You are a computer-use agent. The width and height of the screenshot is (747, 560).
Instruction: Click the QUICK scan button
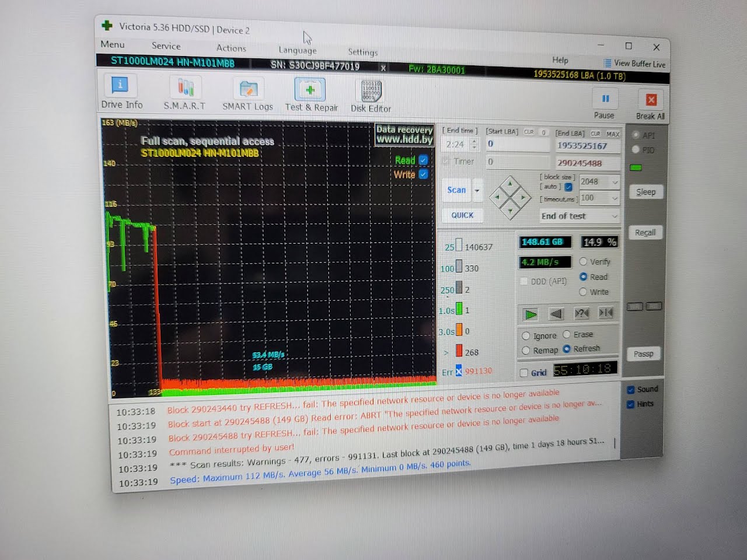click(462, 215)
